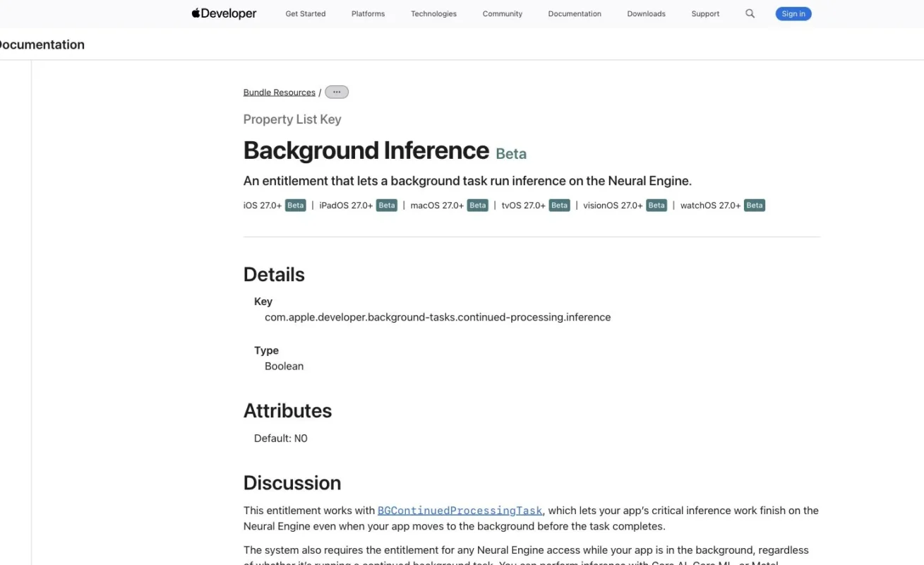Click the Type label under Details
Image resolution: width=924 pixels, height=565 pixels.
[266, 350]
